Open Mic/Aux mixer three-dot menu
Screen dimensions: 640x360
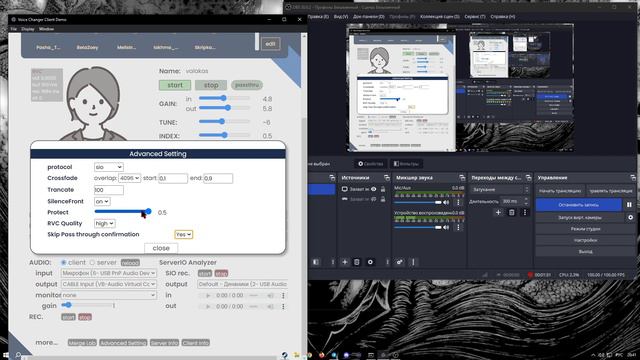pos(458,202)
